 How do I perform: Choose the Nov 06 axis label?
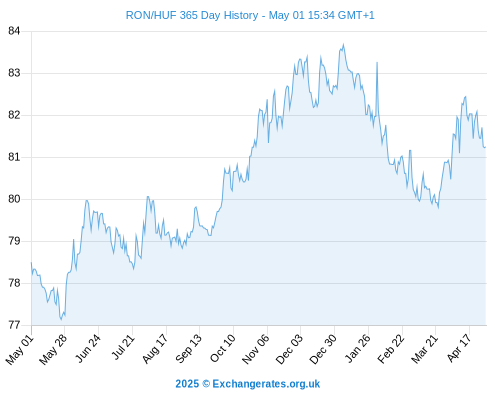pos(255,349)
